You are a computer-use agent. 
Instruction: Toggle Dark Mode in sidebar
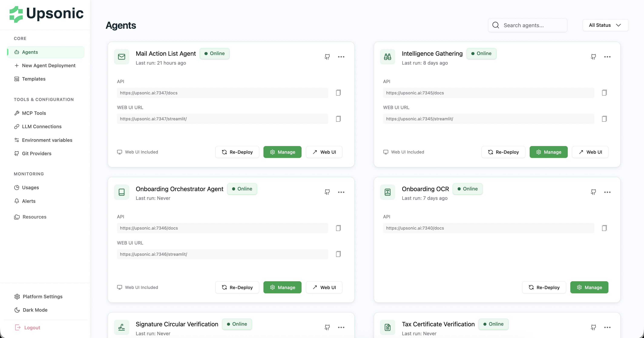(35, 310)
